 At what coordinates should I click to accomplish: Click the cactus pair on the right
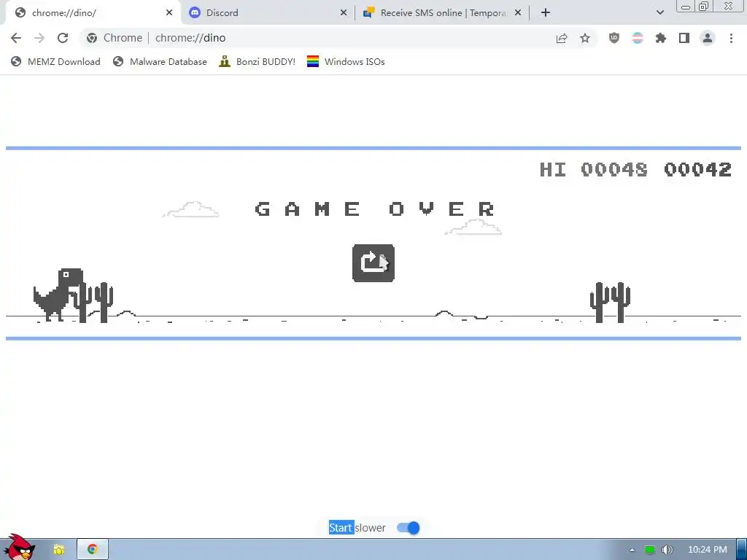pyautogui.click(x=611, y=303)
